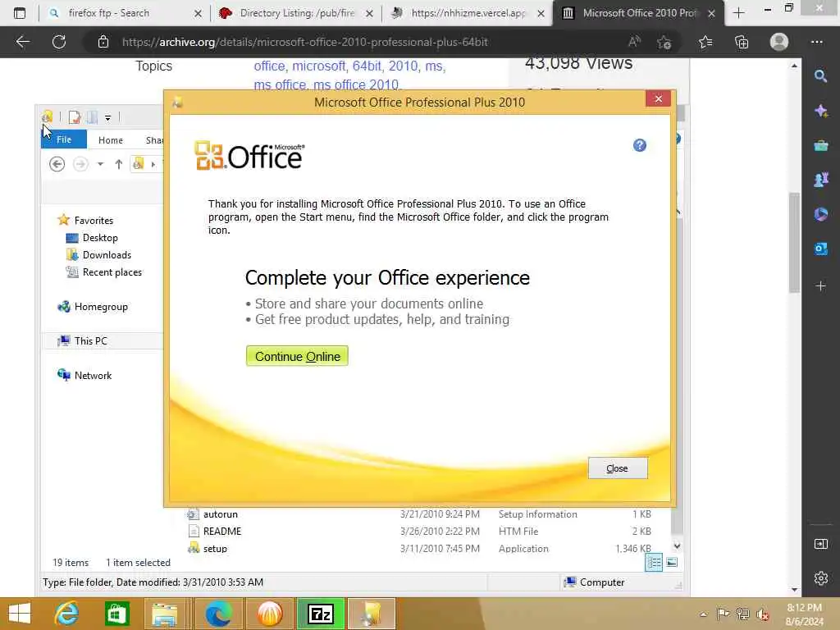Click the scroll down arrow in Explorer file list
Screen dimensions: 840x630
pos(677,546)
